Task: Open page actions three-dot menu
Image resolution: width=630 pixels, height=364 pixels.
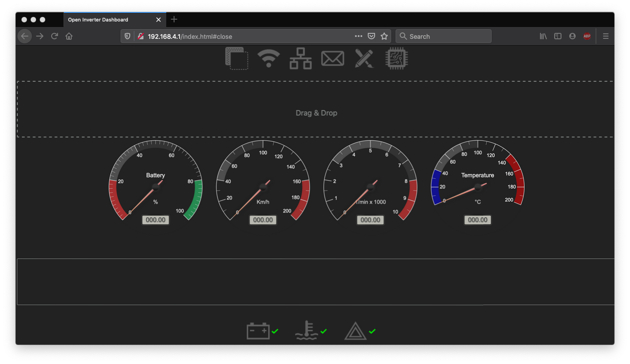Action: click(x=359, y=36)
